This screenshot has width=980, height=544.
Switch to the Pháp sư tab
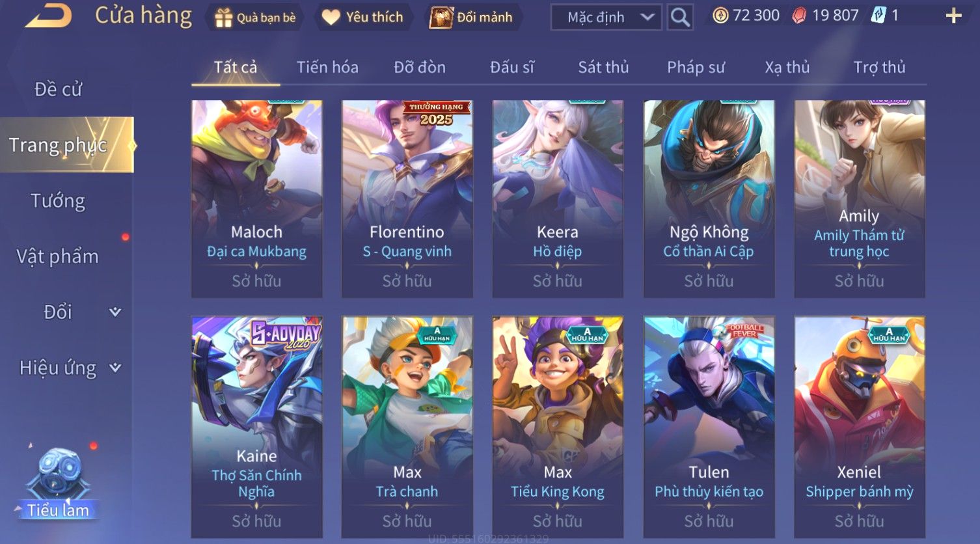pos(696,67)
